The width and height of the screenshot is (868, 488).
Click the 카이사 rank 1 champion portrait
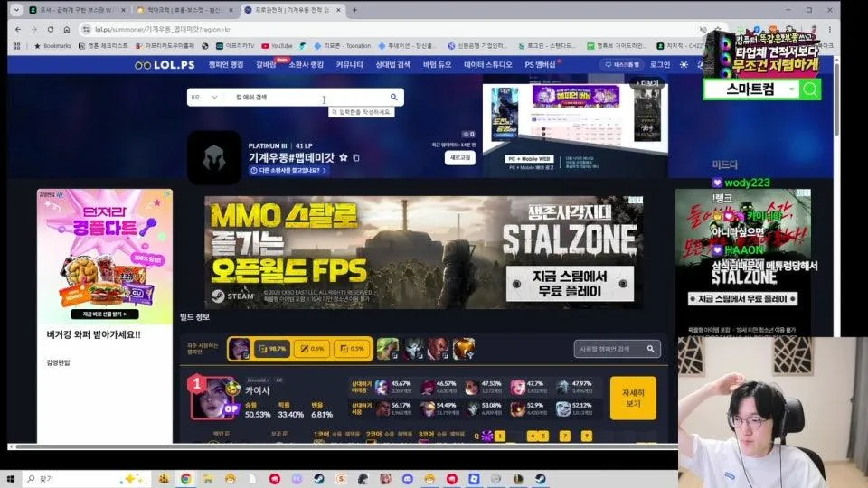pos(212,399)
